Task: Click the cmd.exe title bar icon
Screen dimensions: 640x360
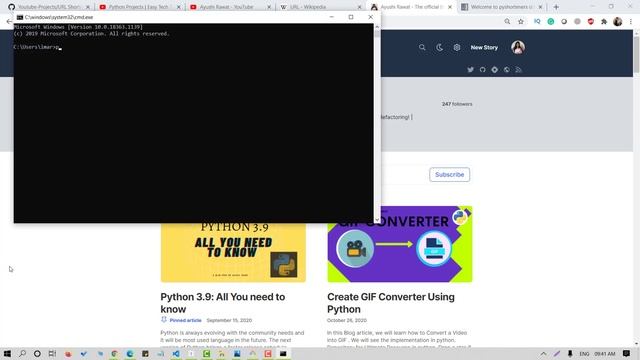Action: pyautogui.click(x=20, y=17)
